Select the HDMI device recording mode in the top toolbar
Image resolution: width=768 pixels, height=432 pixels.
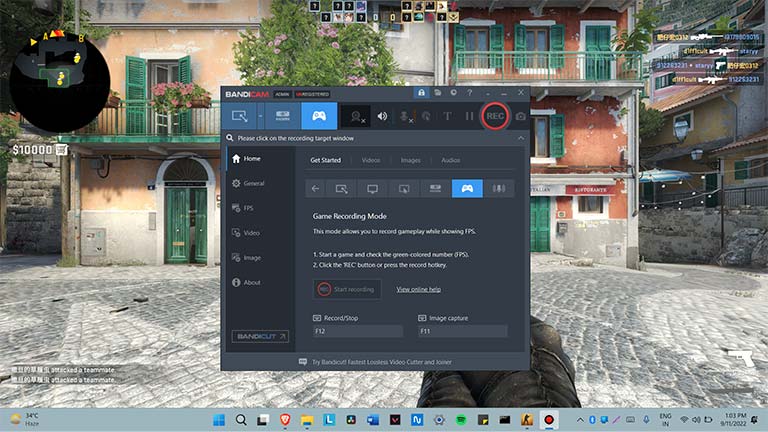tap(283, 116)
